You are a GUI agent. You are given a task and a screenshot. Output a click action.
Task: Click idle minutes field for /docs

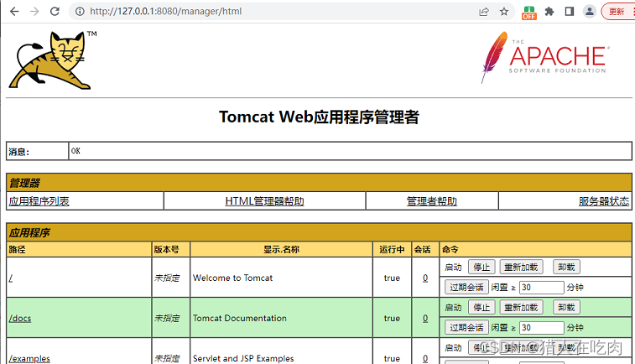click(541, 327)
